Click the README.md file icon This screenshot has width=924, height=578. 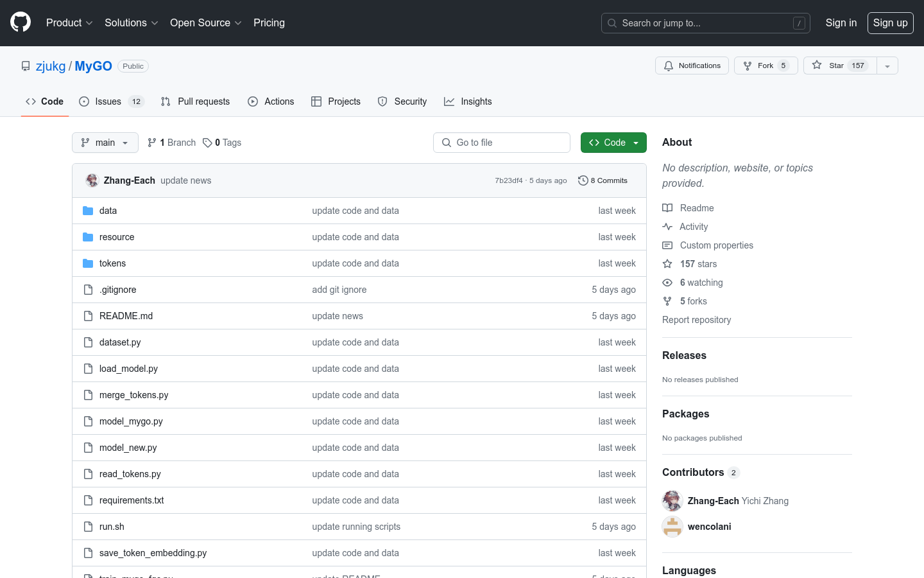pos(88,316)
